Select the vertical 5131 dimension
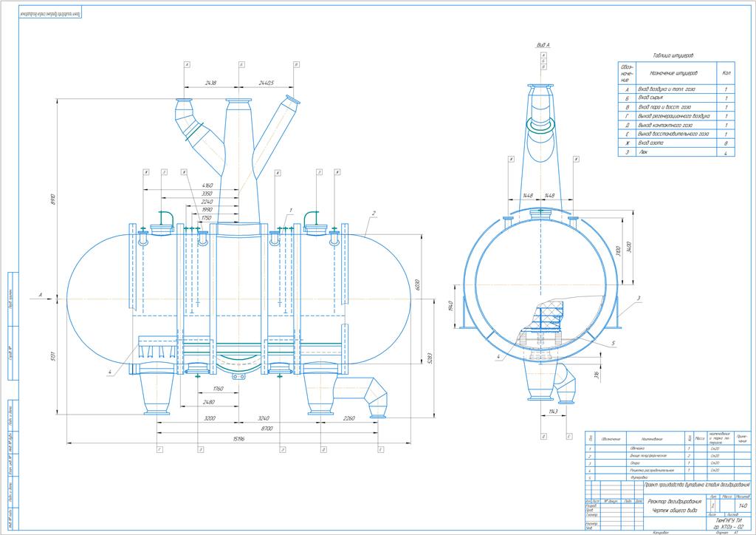 tap(53, 357)
